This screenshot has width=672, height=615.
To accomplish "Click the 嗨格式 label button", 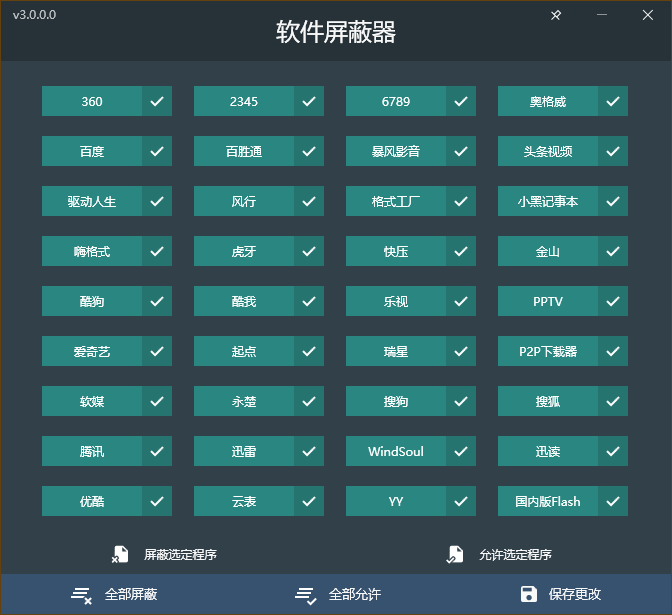I will pos(92,251).
